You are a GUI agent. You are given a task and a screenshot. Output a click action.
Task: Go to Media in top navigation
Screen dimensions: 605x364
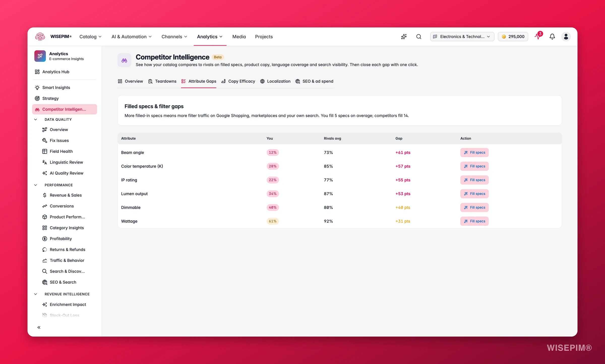tap(239, 37)
